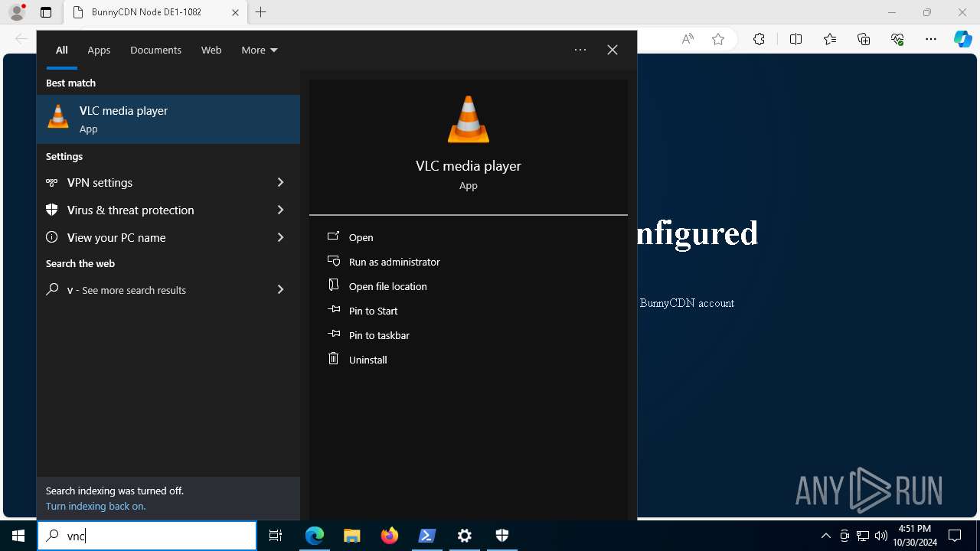Select the BunnyCDN Node DE1-1082 tab

155,12
